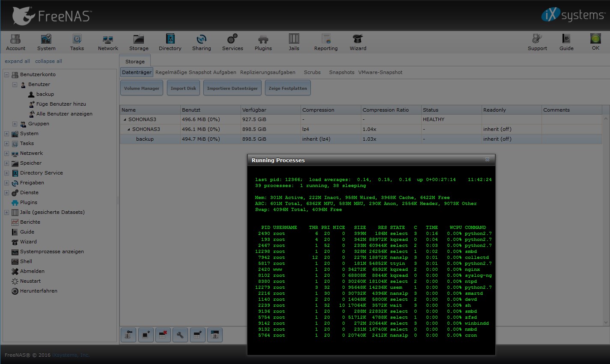This screenshot has width=610, height=364.
Task: Collapse the Benutzer tree node
Action: [15, 84]
